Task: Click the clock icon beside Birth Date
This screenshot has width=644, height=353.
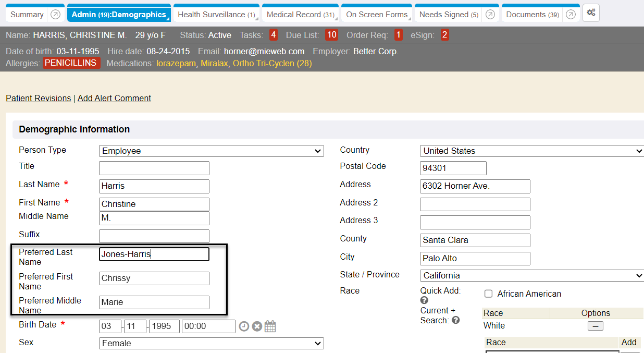Action: (x=244, y=326)
